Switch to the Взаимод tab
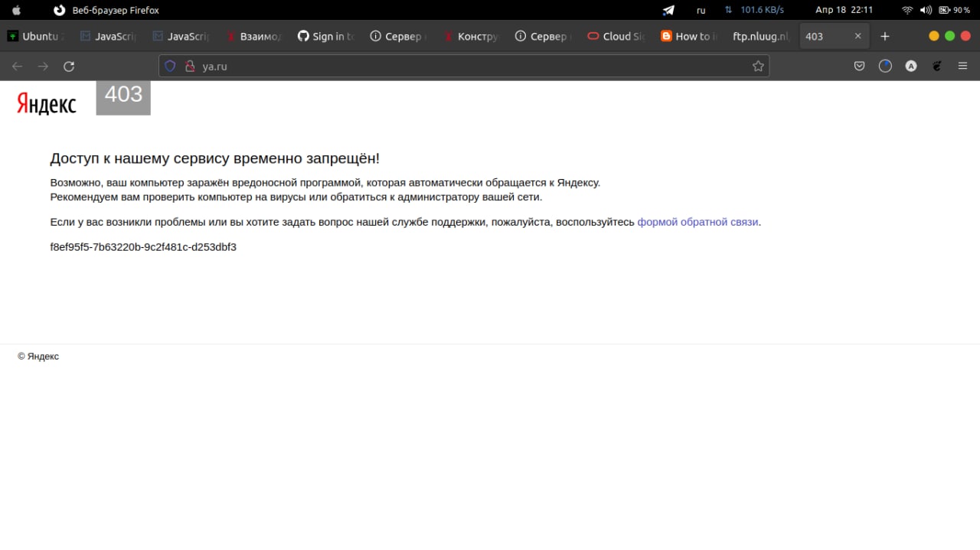 (x=253, y=36)
